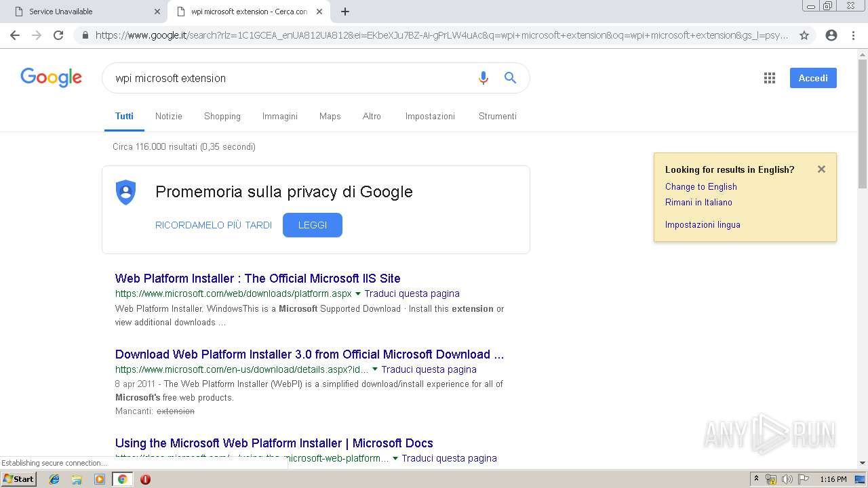Start voice search with the microphone
This screenshot has width=868, height=488.
pos(484,78)
